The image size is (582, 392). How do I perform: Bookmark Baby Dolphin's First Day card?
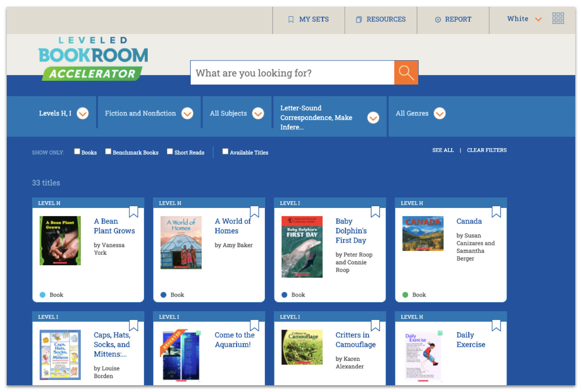(375, 211)
